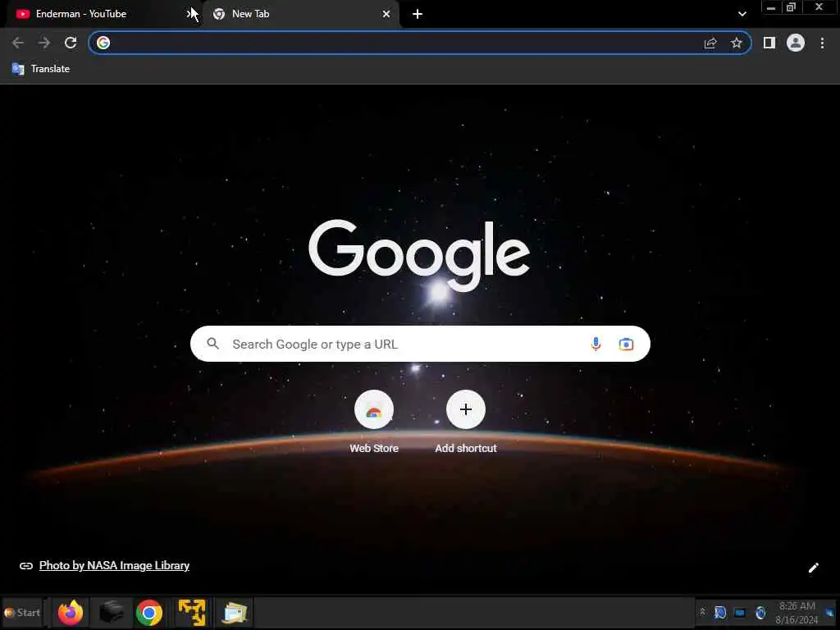Viewport: 840px width, 630px height.
Task: Start voice search with the microphone icon
Action: (596, 344)
